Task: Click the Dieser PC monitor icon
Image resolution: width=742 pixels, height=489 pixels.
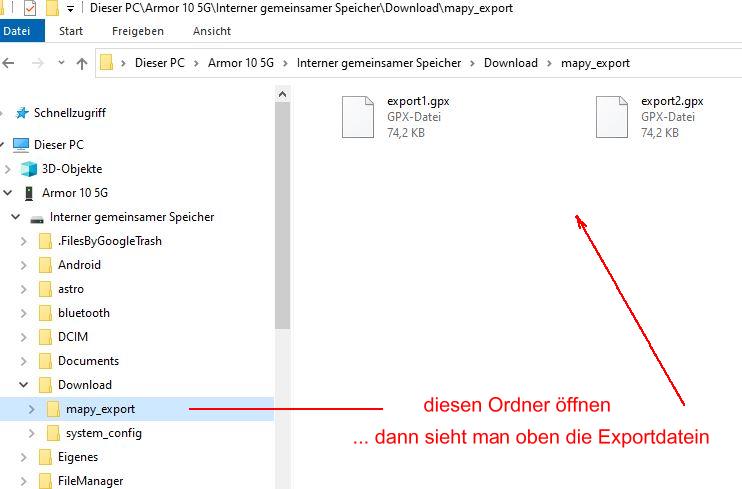Action: click(21, 145)
